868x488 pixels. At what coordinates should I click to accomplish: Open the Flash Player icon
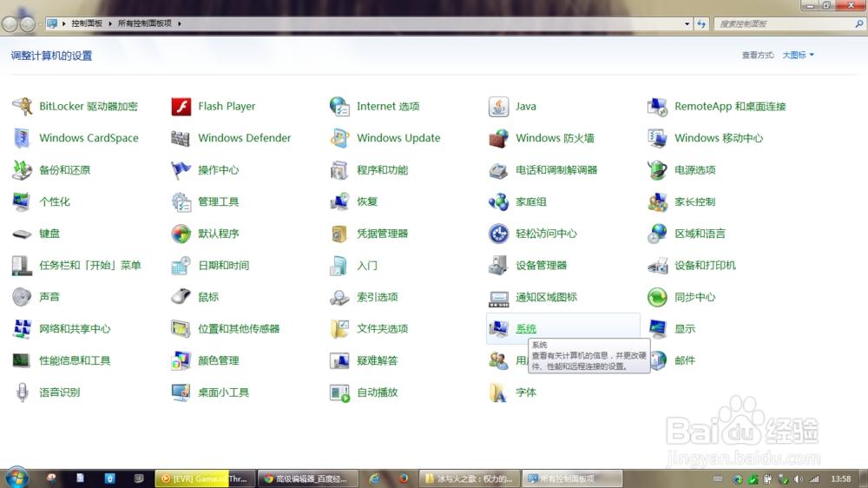click(x=181, y=106)
